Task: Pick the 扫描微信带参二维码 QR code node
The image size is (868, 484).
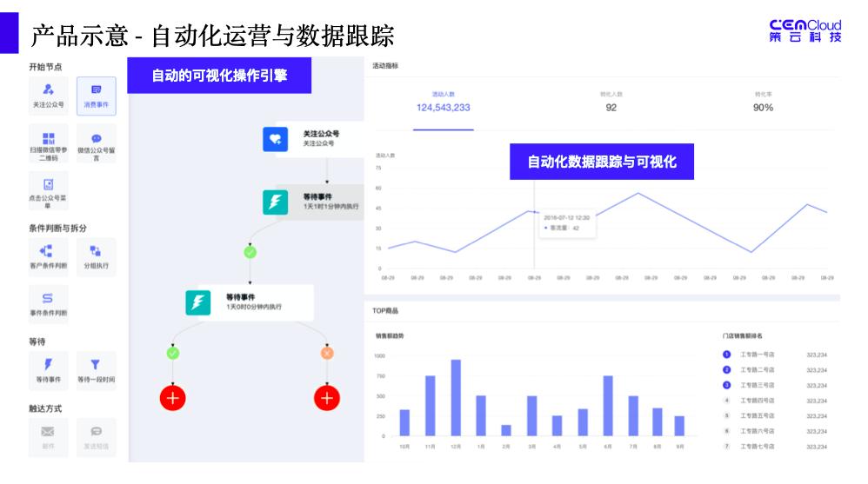Action: (x=48, y=144)
